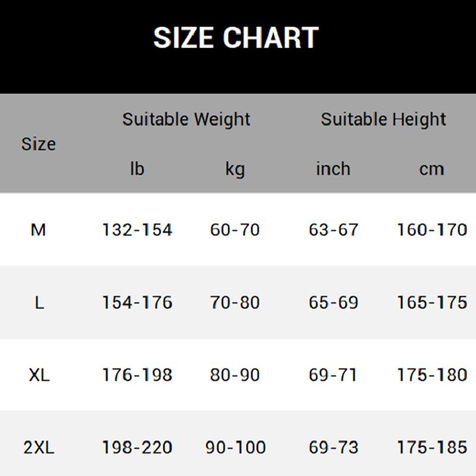Click the 69-71 inch height cell

pos(333,375)
